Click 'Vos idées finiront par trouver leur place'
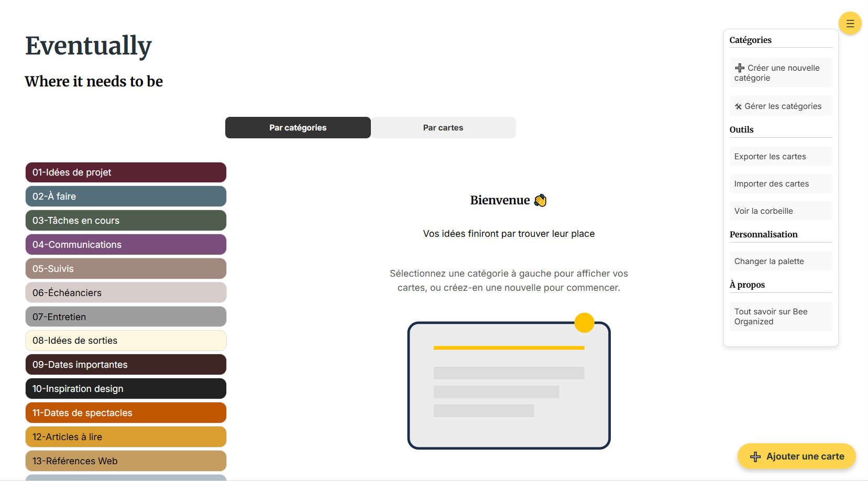The image size is (868, 481). click(x=509, y=234)
